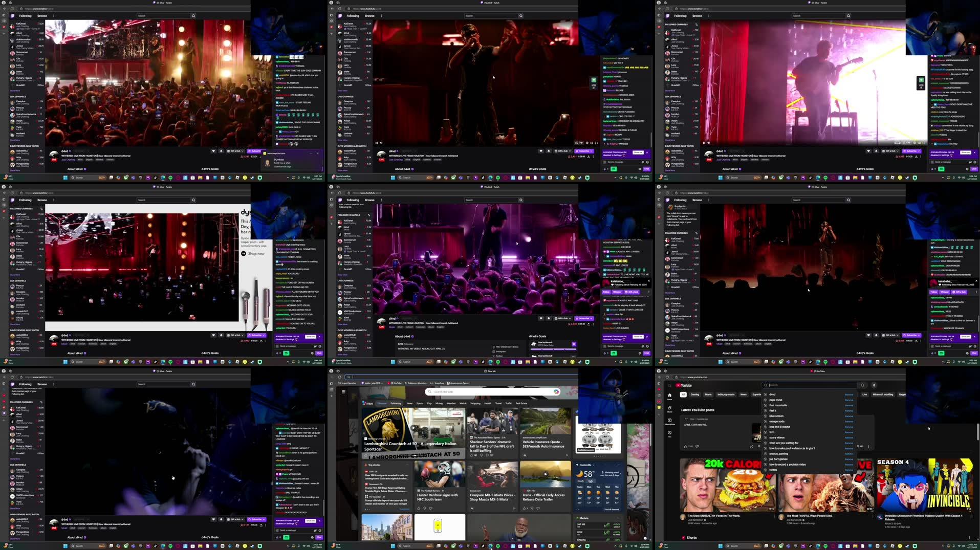980x550 pixels.
Task: Click Twitch search magnifier in top-middle frame
Action: pos(521,16)
